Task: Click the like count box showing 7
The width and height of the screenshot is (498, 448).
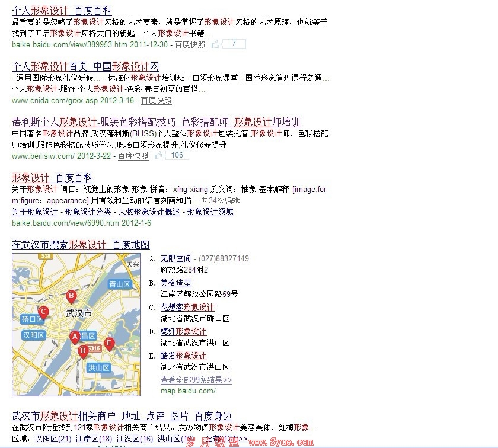Action: 234,44
